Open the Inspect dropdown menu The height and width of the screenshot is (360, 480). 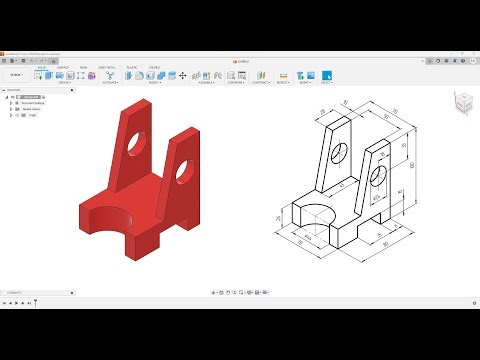pyautogui.click(x=283, y=83)
